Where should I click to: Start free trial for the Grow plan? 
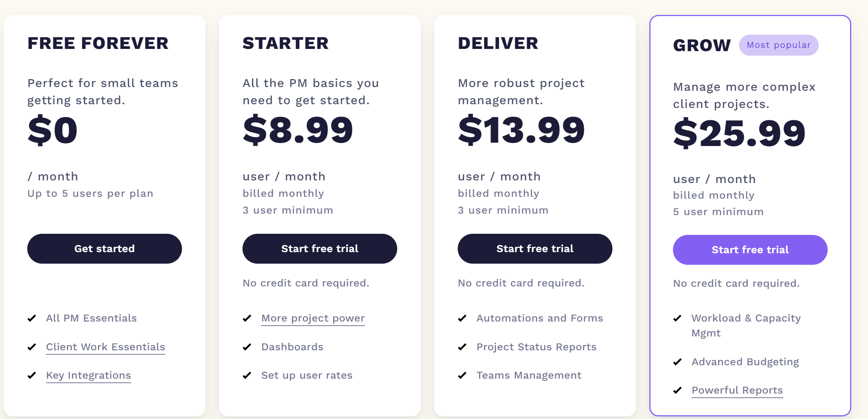click(x=750, y=249)
